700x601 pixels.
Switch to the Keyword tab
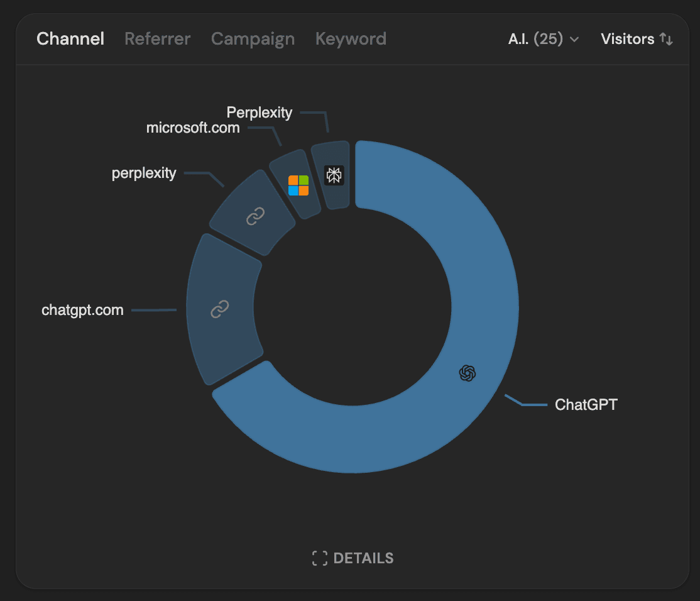click(x=351, y=38)
